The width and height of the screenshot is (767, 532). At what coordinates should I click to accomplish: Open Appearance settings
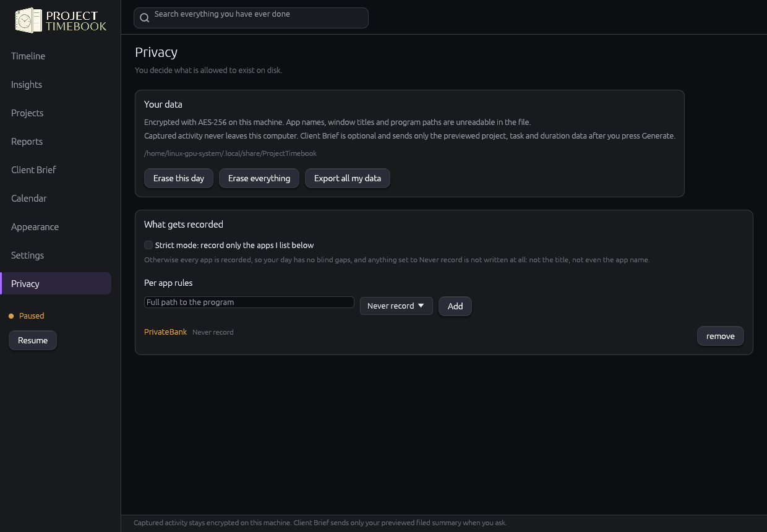[56, 226]
